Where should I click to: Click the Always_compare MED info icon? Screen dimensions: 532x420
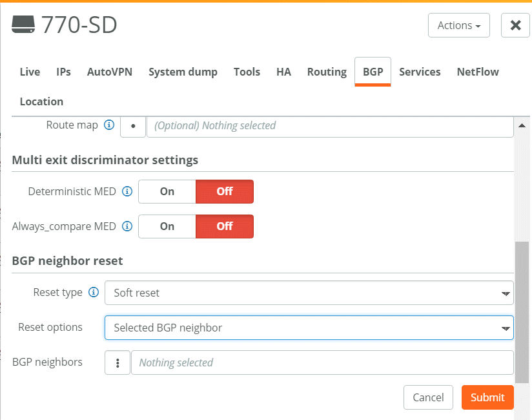(127, 226)
